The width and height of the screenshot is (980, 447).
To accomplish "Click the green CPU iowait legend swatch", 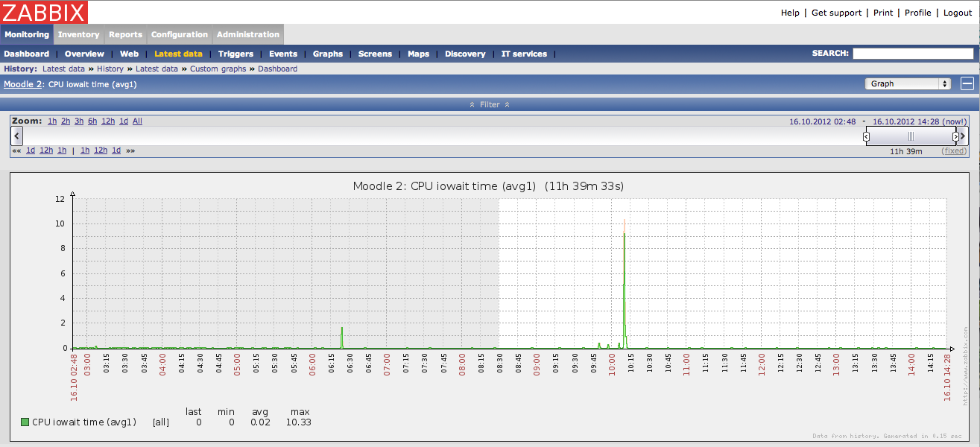I will tap(25, 422).
